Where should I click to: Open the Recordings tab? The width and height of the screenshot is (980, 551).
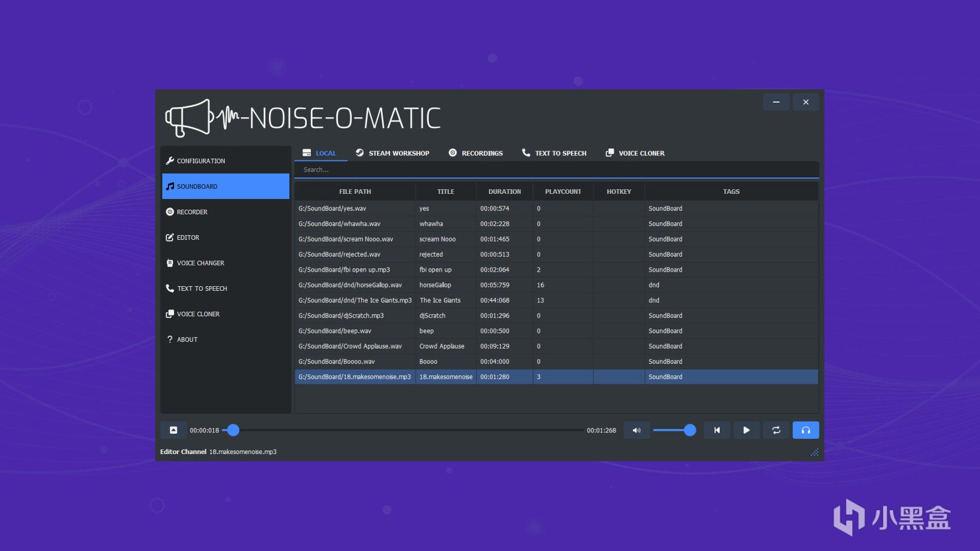coord(476,152)
